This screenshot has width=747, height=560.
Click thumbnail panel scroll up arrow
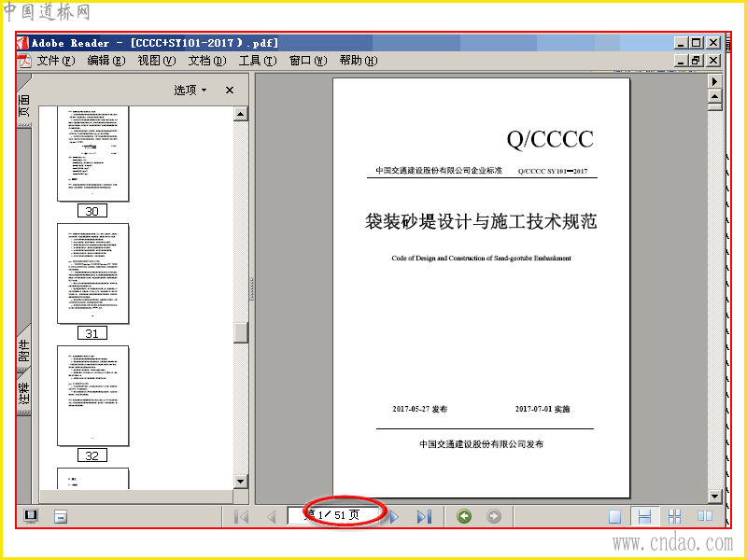[241, 114]
